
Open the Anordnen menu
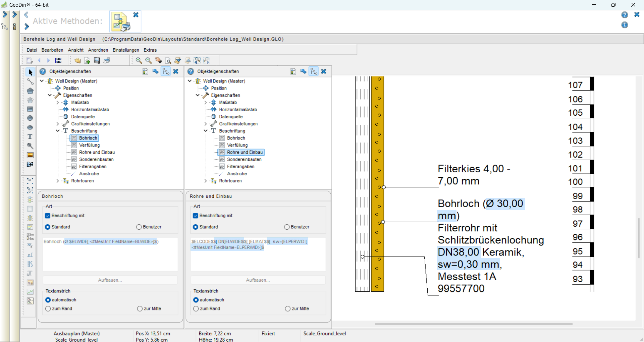[x=98, y=50]
